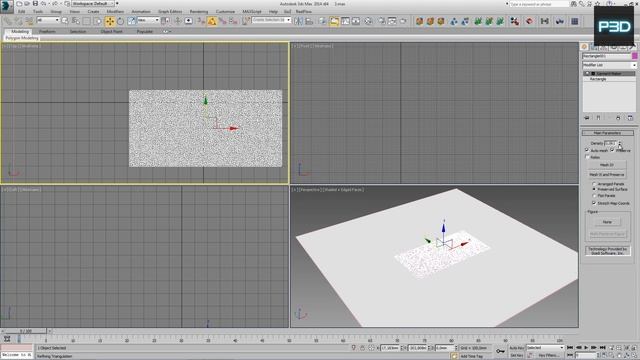Viewport: 640px width, 360px height.
Task: Open the Schematic View
Action: click(x=356, y=21)
